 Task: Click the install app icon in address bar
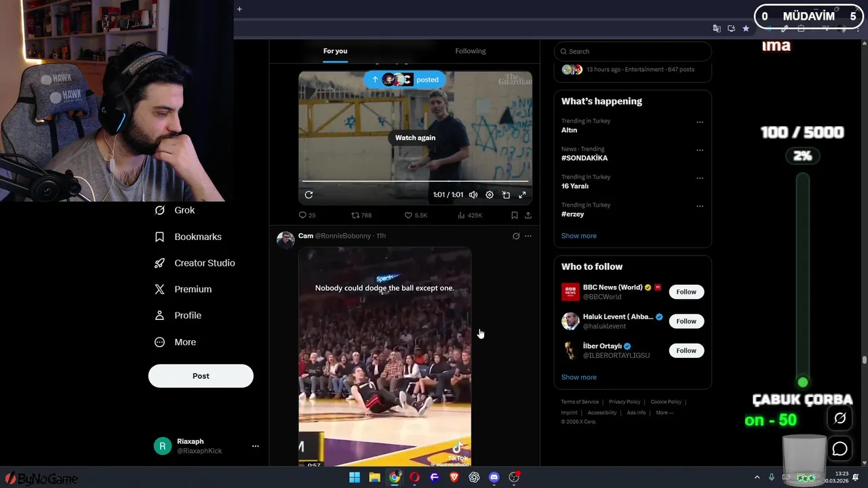[731, 28]
